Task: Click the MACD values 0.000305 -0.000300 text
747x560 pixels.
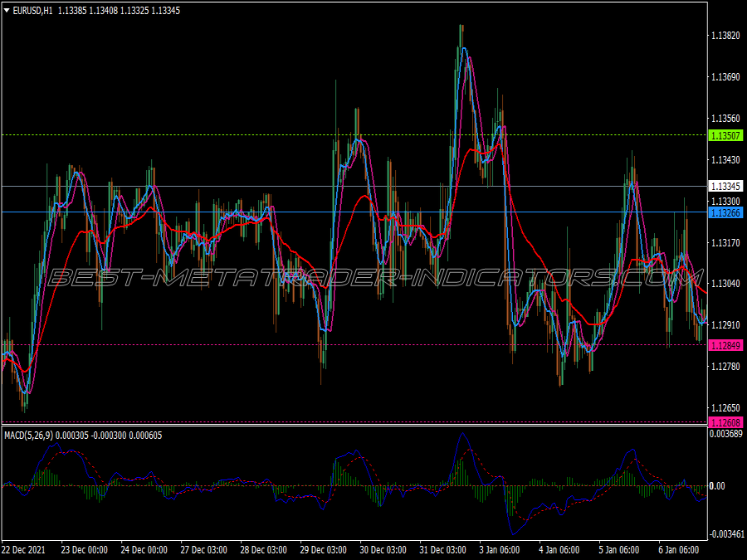Action: 92,436
